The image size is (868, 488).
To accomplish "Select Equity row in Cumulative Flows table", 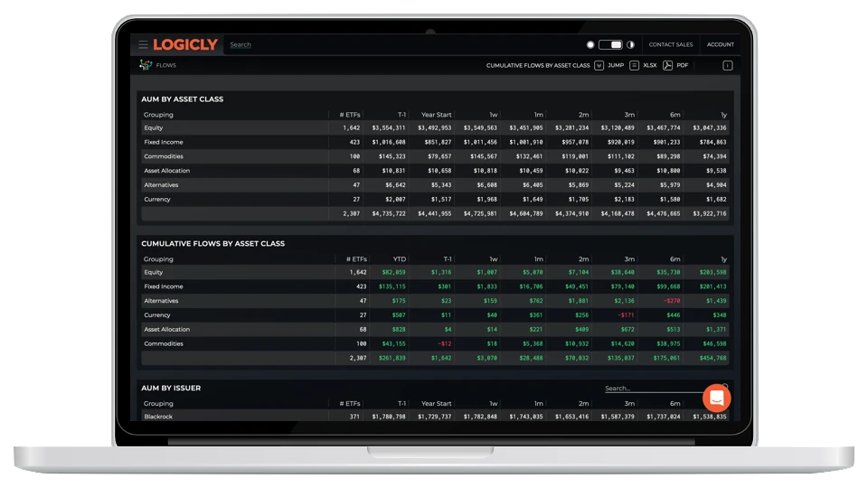I will [x=435, y=272].
